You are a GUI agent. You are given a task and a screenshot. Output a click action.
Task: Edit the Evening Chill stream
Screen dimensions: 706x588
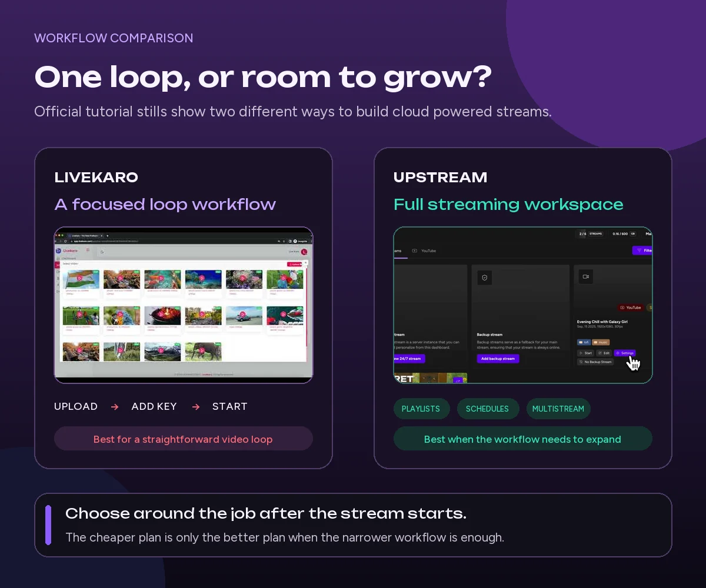coord(604,353)
